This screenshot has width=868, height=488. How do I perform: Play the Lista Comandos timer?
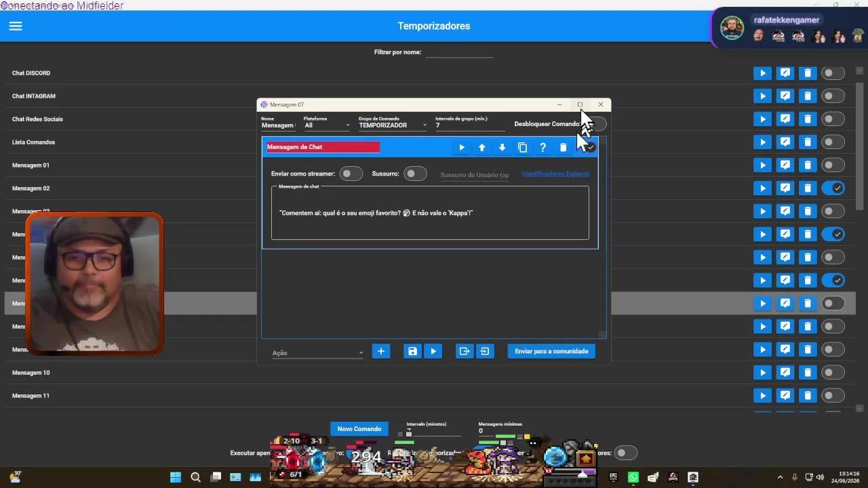763,142
